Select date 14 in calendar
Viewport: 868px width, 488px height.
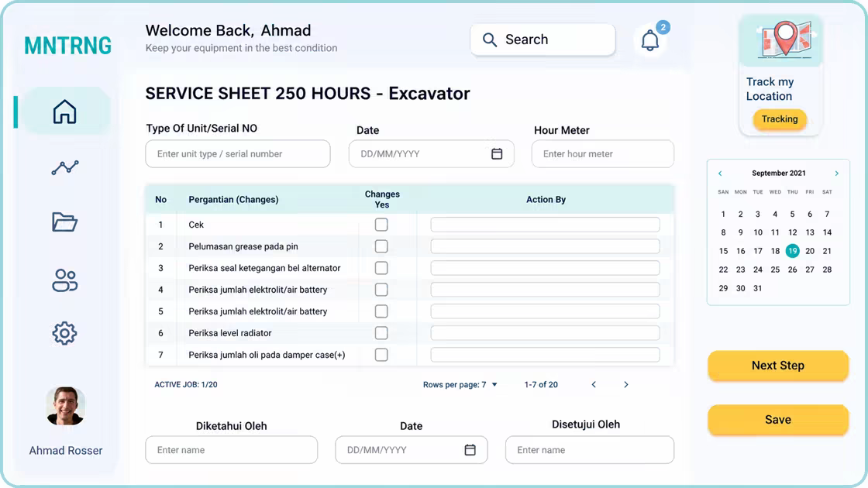tap(827, 232)
